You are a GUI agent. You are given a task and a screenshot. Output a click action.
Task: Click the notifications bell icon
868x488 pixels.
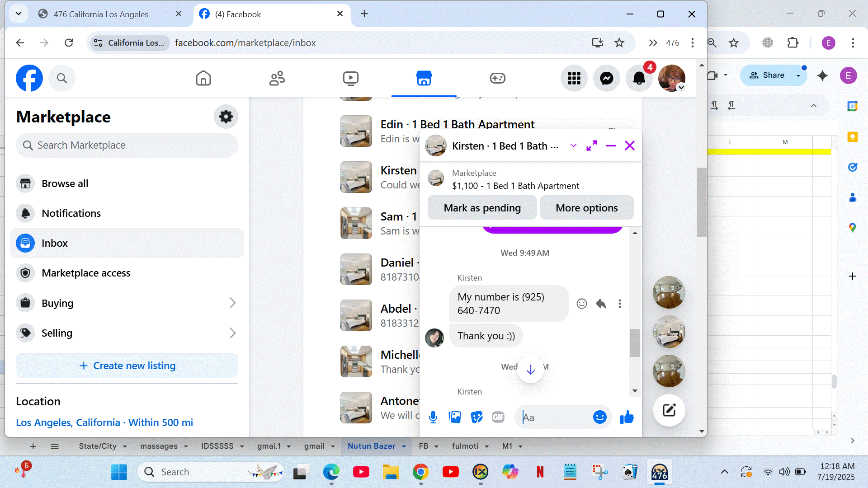tap(639, 78)
